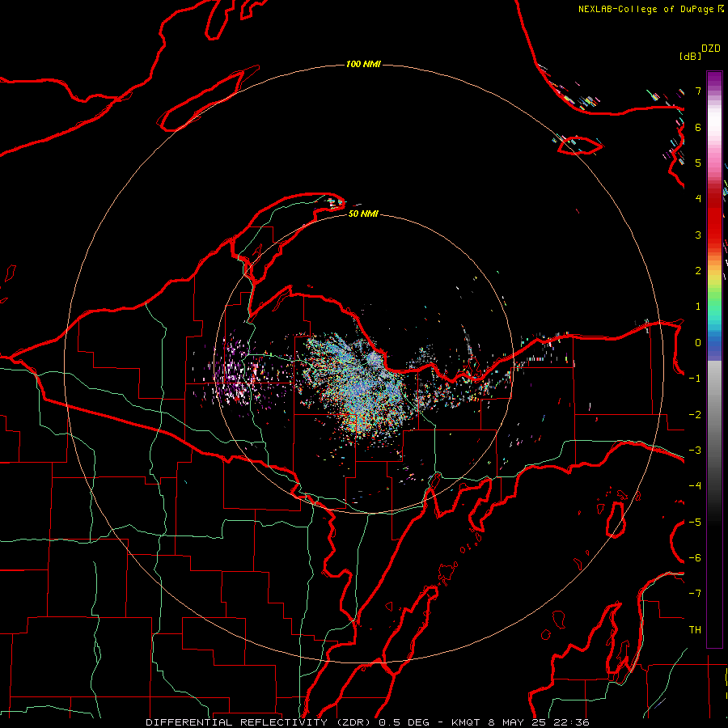Click the 0 value on the color scale
The height and width of the screenshot is (728, 728).
click(698, 343)
